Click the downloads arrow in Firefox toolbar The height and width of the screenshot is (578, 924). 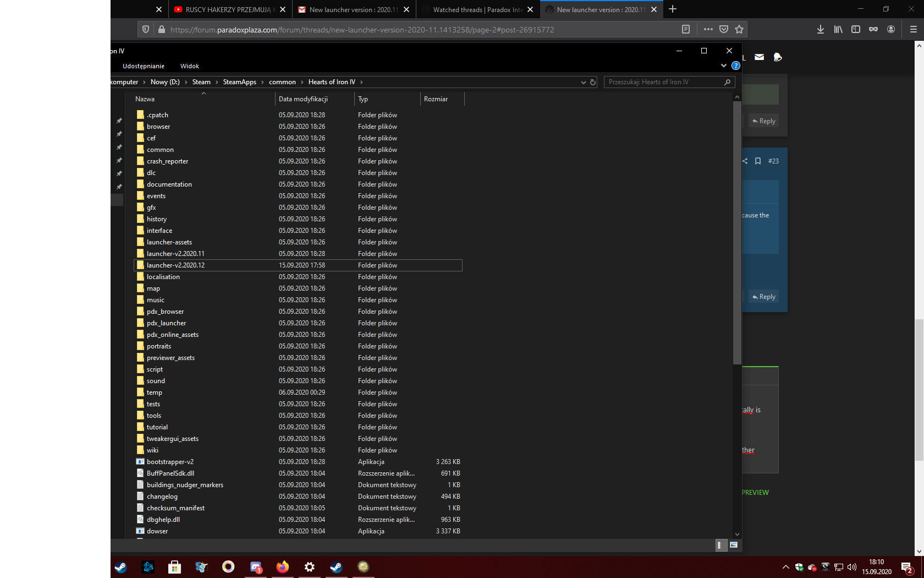pyautogui.click(x=820, y=29)
